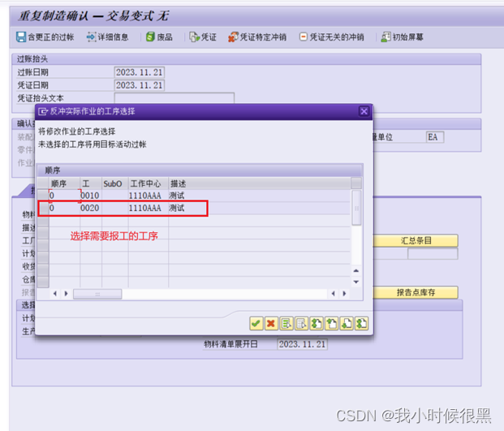Click the 工作中心 column header
Image resolution: width=504 pixels, height=431 pixels.
(149, 183)
